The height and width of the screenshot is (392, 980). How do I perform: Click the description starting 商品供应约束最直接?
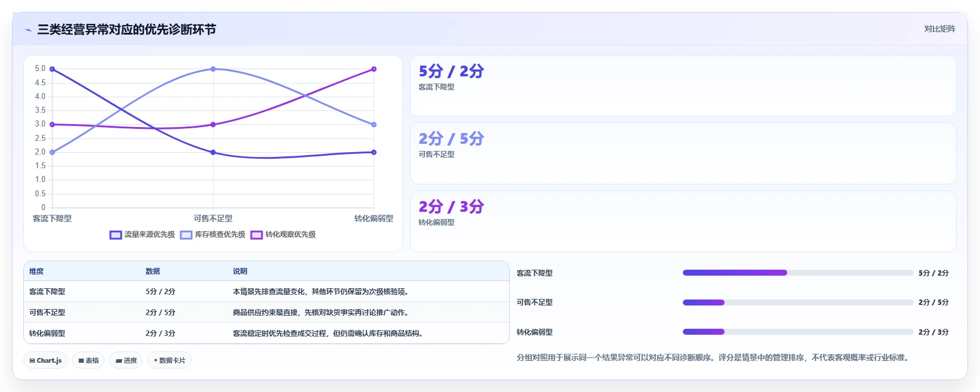pos(320,313)
